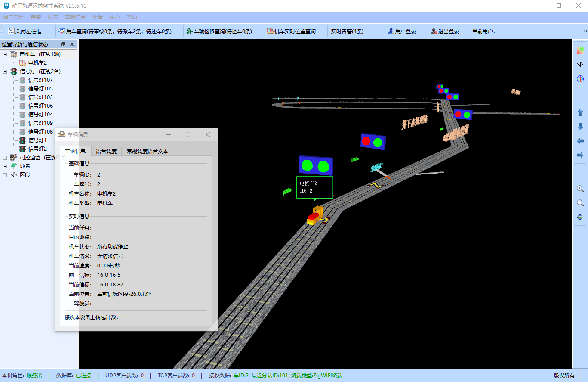This screenshot has height=382, width=588.
Task: Click the 用户登录 button
Action: (402, 31)
